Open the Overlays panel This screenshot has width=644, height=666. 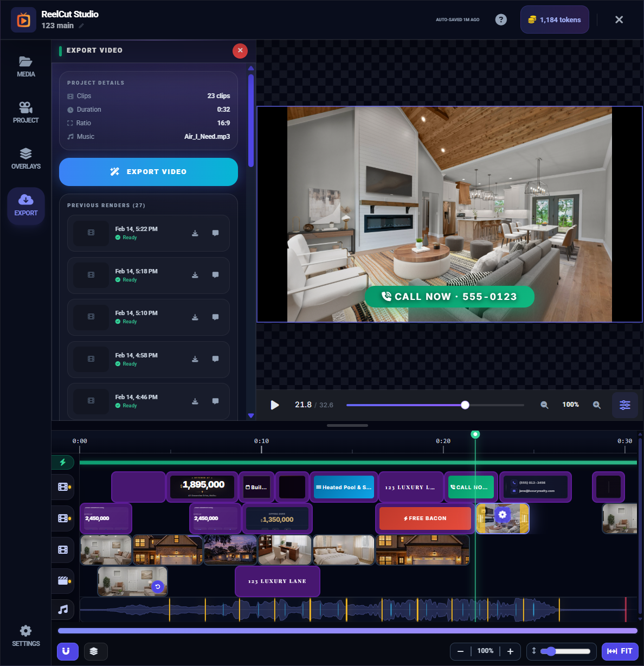tap(25, 158)
